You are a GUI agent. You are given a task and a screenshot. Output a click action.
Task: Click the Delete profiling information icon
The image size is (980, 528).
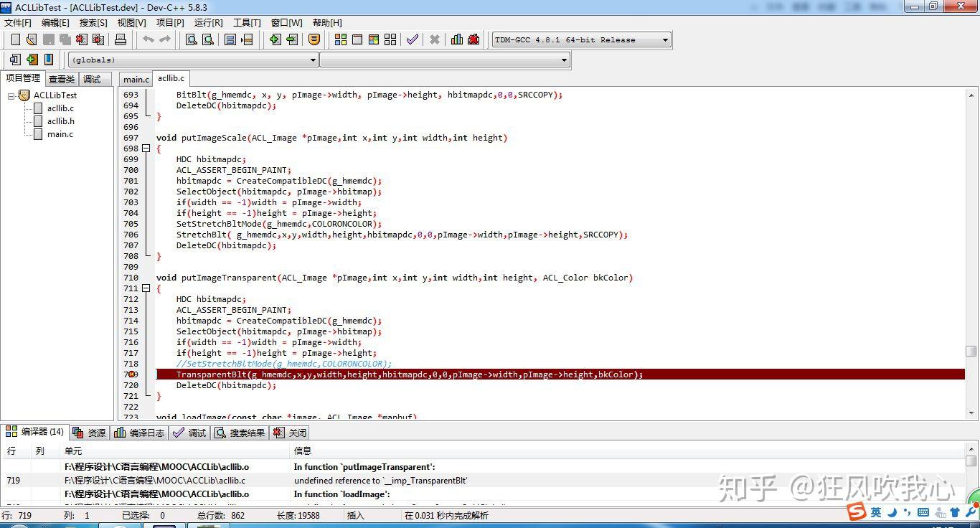[x=473, y=39]
